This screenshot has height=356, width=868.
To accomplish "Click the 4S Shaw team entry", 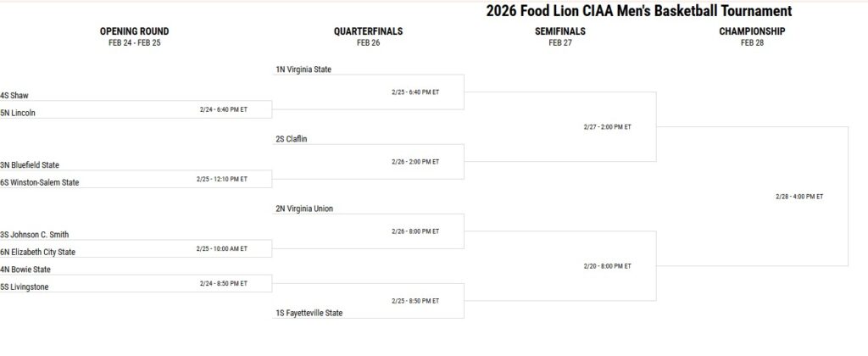I will coord(15,96).
